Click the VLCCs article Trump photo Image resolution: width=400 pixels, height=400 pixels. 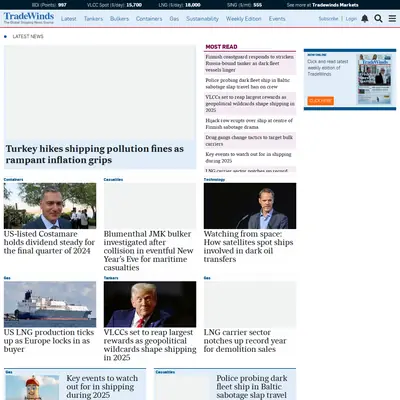pos(150,304)
